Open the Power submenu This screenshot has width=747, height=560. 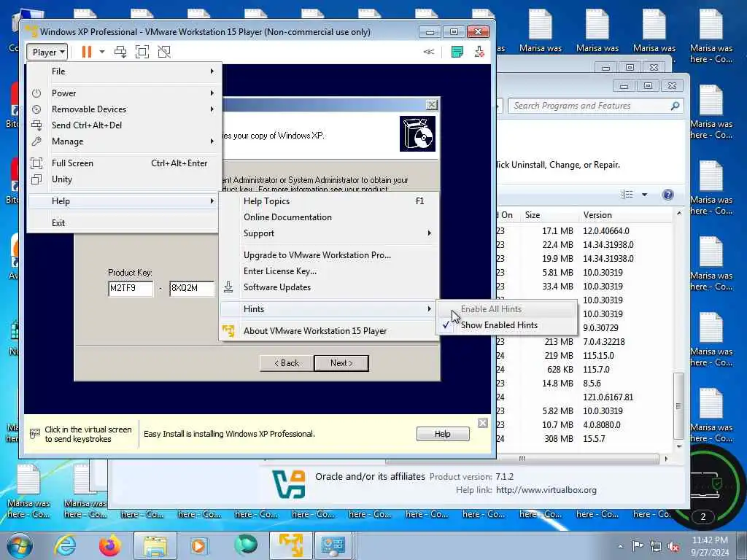125,93
